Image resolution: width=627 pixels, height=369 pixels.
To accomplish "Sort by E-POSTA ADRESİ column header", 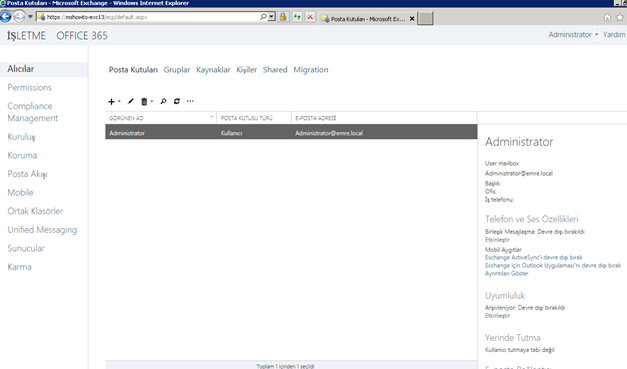I will pos(384,118).
